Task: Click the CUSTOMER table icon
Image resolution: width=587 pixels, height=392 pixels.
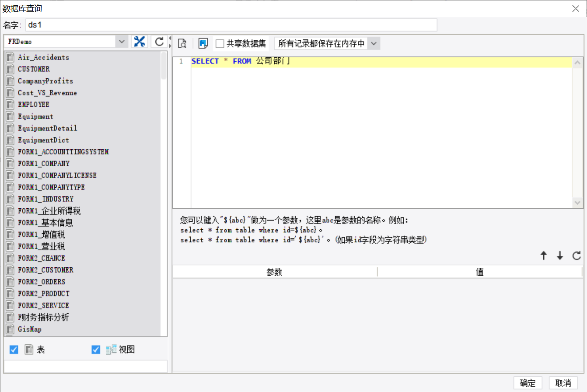Action: pos(10,69)
